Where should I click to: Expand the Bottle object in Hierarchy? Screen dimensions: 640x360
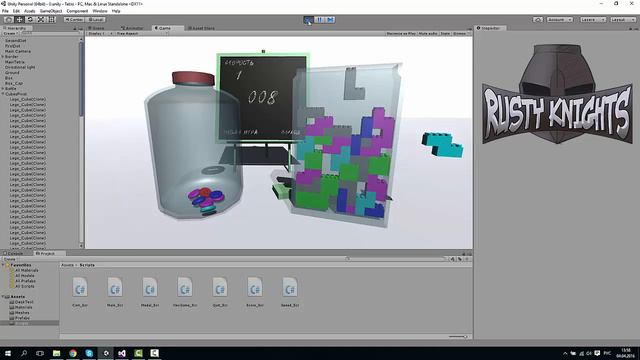click(x=3, y=89)
